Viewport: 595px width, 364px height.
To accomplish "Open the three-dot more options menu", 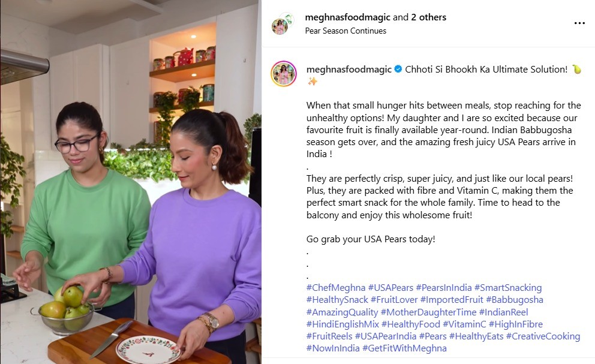I will [579, 23].
